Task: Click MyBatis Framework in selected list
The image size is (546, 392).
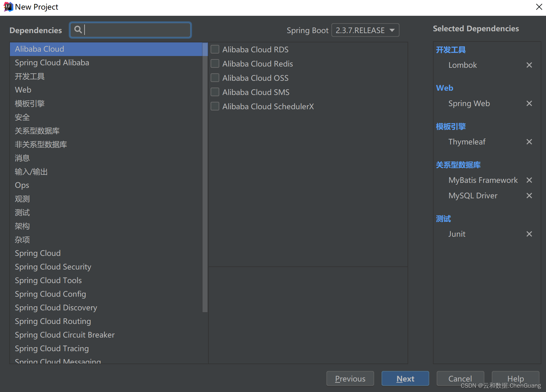Action: point(483,180)
